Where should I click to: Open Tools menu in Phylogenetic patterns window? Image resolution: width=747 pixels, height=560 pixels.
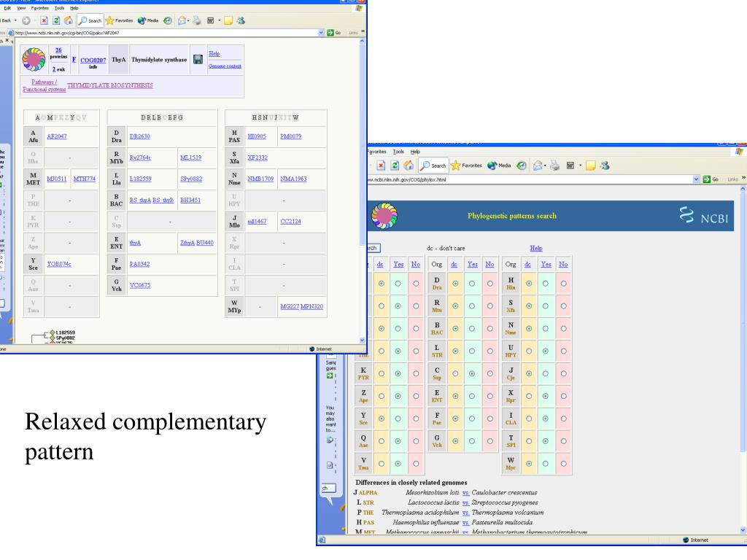coord(398,152)
